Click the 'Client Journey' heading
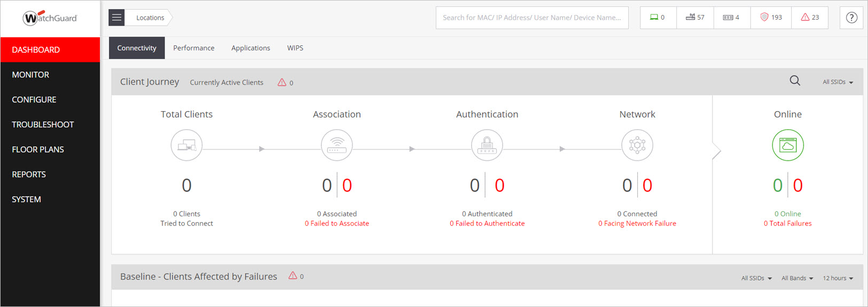Image resolution: width=868 pixels, height=307 pixels. pyautogui.click(x=150, y=82)
